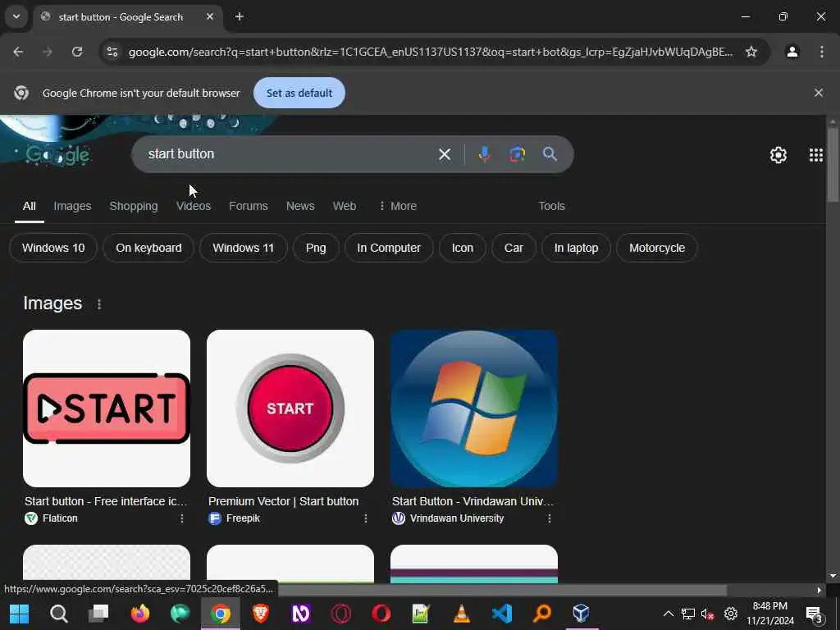Filter by the Car chip
This screenshot has width=840, height=630.
(x=514, y=248)
